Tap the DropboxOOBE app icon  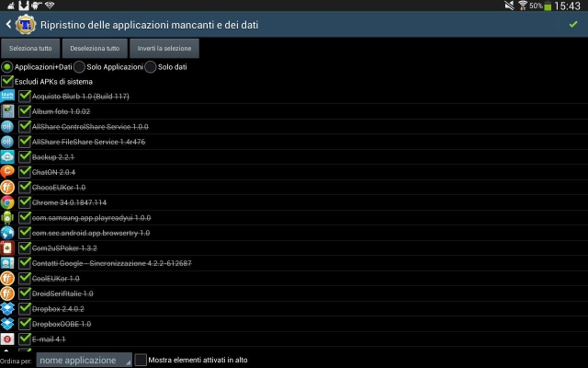coord(7,324)
